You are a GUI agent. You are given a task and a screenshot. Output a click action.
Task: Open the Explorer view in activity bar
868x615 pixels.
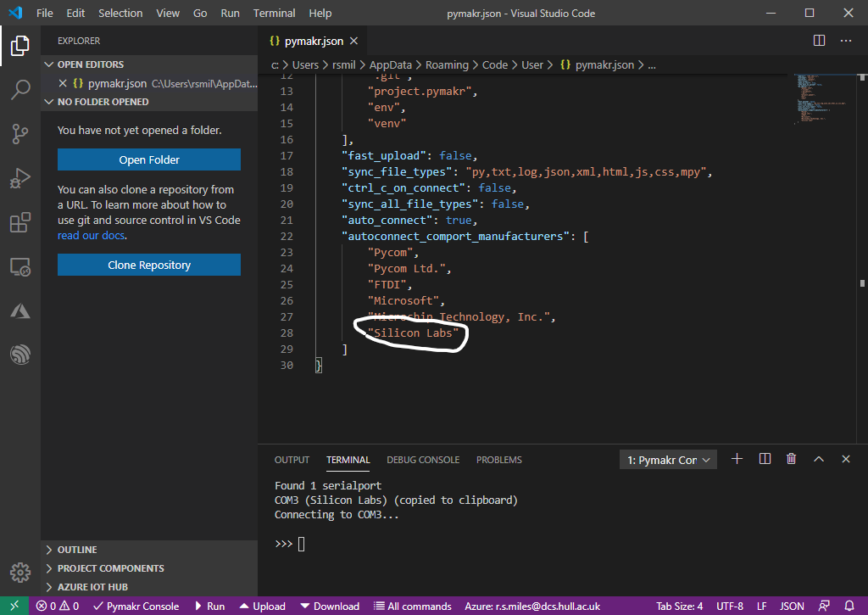(x=20, y=46)
